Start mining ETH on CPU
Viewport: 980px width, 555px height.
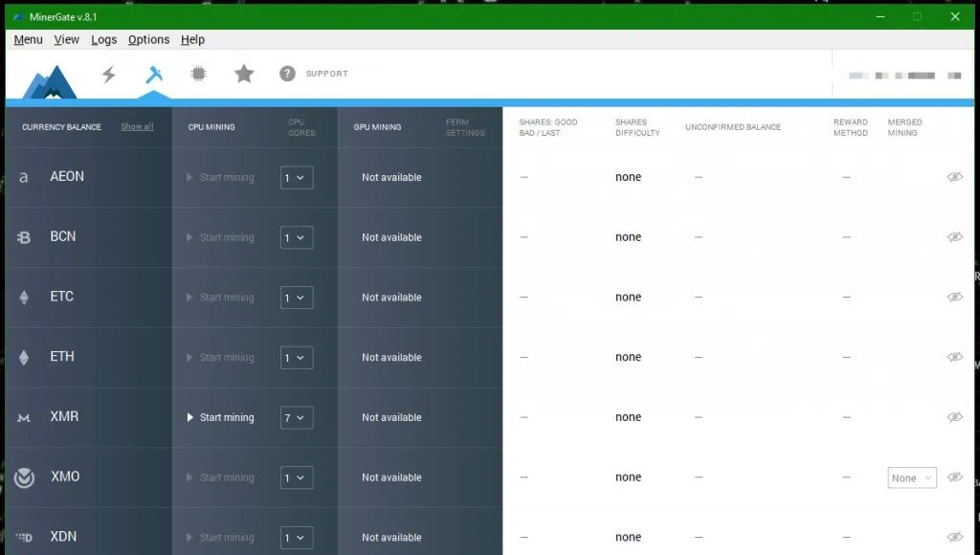tap(221, 358)
